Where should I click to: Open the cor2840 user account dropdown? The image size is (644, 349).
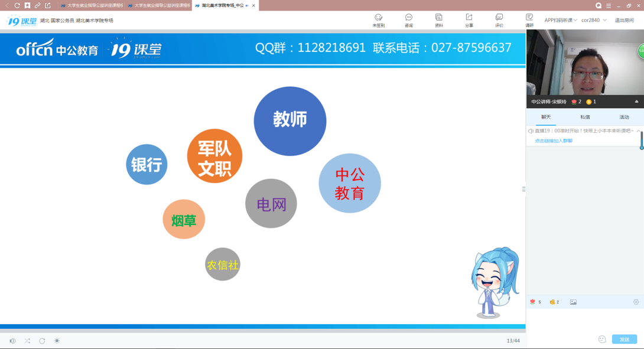(593, 20)
